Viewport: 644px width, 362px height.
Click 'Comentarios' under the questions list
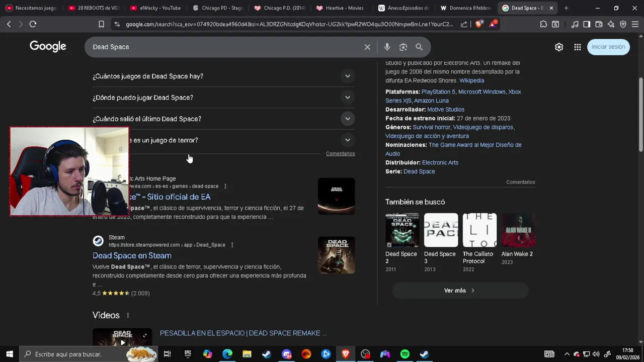(340, 154)
